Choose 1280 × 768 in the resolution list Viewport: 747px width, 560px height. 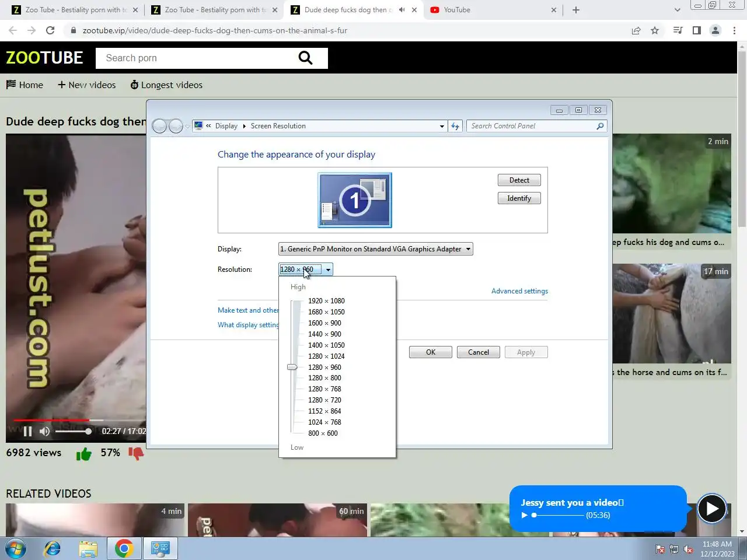click(324, 389)
